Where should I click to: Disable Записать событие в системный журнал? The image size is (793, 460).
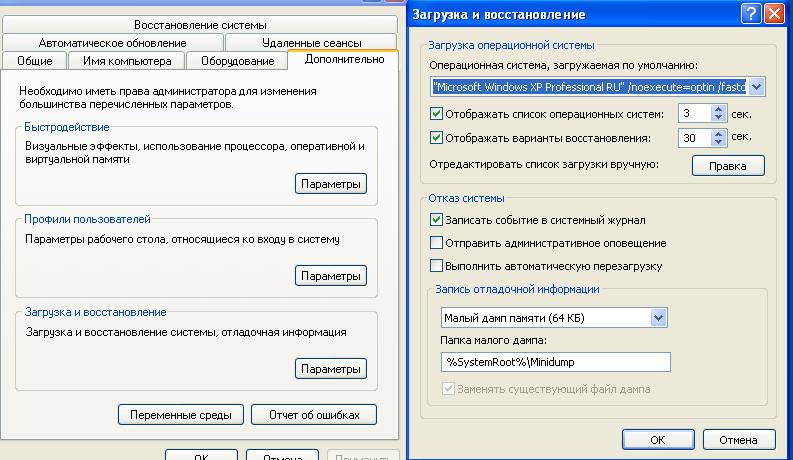coord(435,219)
